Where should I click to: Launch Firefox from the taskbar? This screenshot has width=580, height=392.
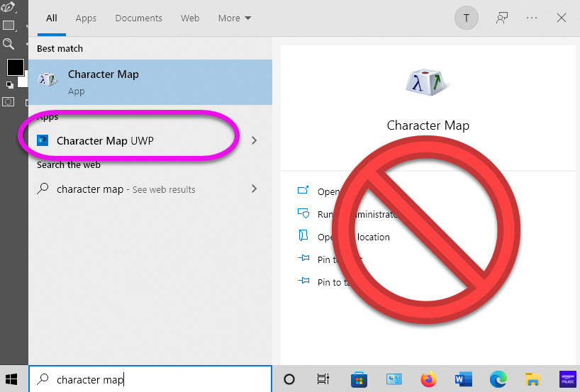pos(428,379)
